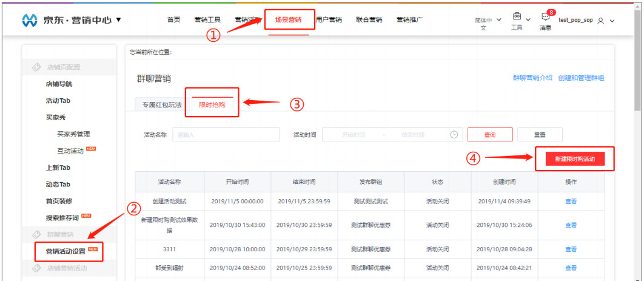Click the 活动名称 text input field

[226, 135]
